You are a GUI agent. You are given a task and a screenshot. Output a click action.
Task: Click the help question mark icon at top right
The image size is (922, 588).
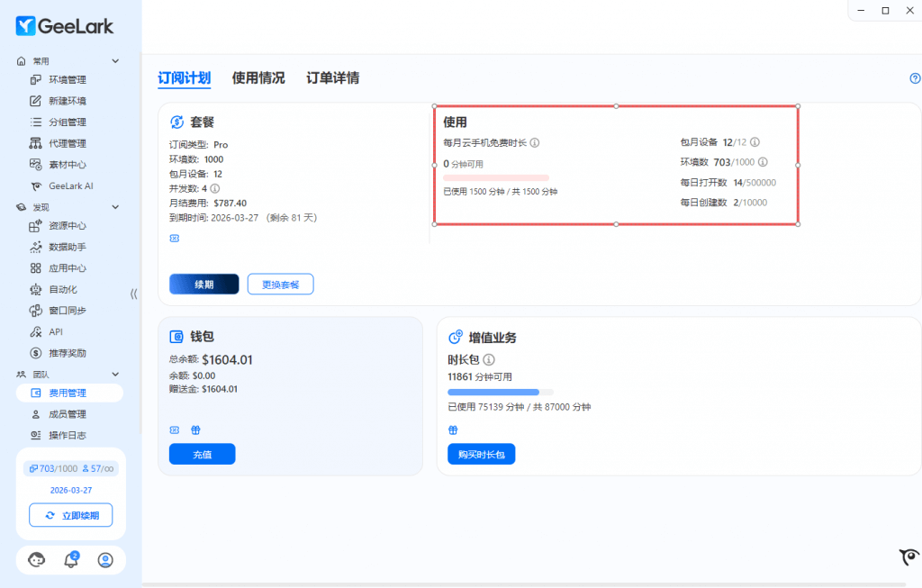(x=915, y=78)
